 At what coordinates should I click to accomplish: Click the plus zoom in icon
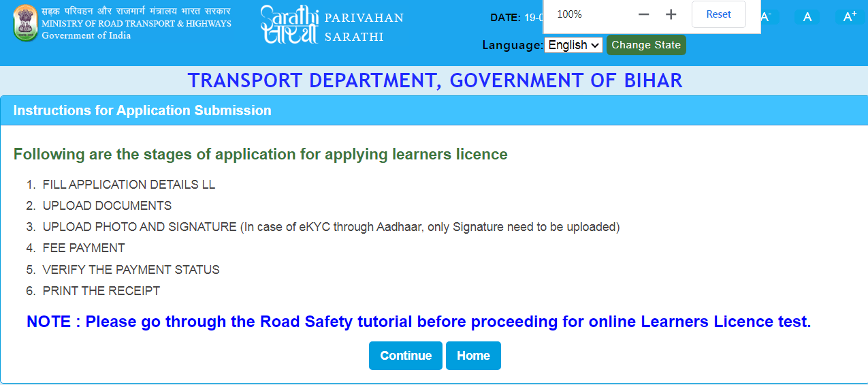pos(671,14)
